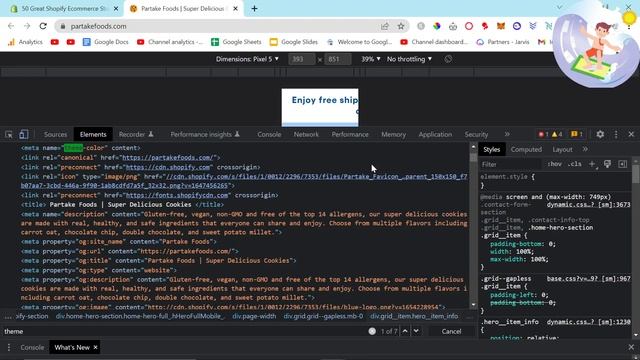Screen dimensions: 640x360
Task: Open DevTools three-dot customize menu
Action: click(x=616, y=134)
